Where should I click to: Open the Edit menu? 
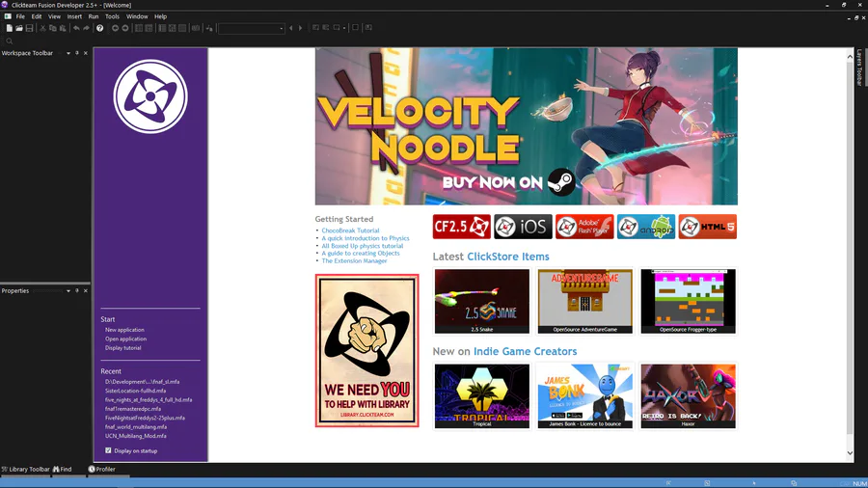(x=37, y=16)
